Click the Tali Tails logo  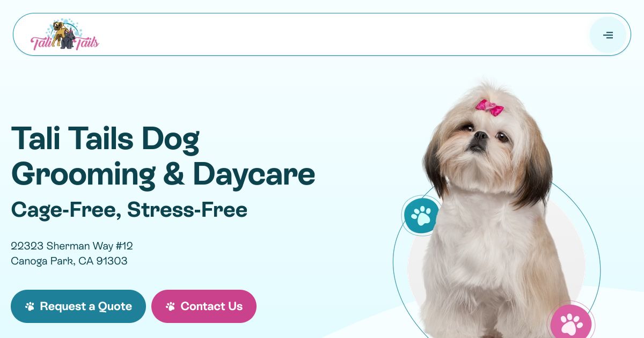point(65,35)
